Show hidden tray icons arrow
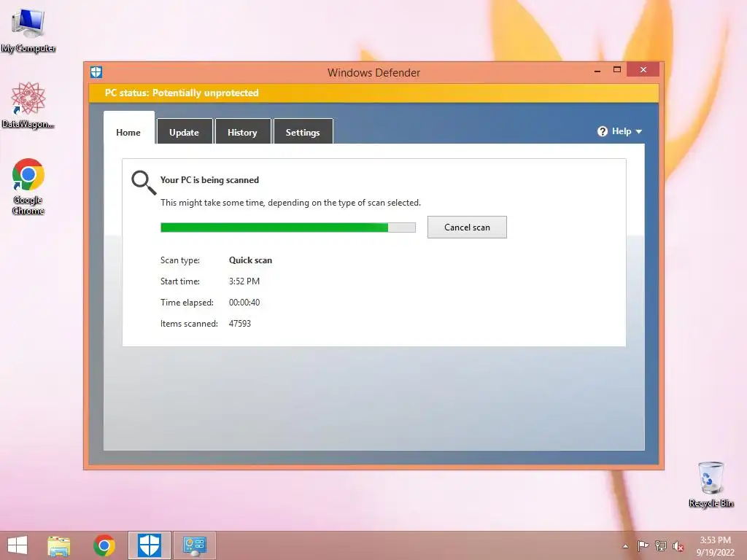Viewport: 747px width, 560px height. tap(625, 546)
